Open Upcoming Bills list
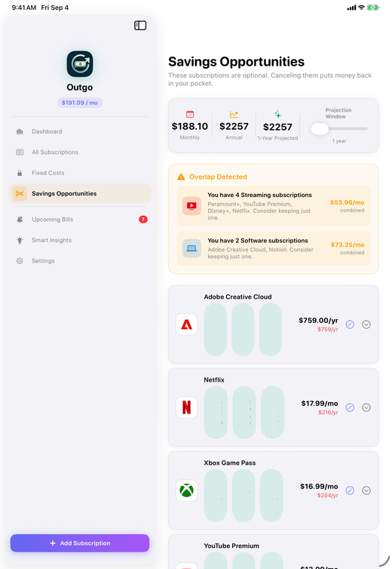 80,220
